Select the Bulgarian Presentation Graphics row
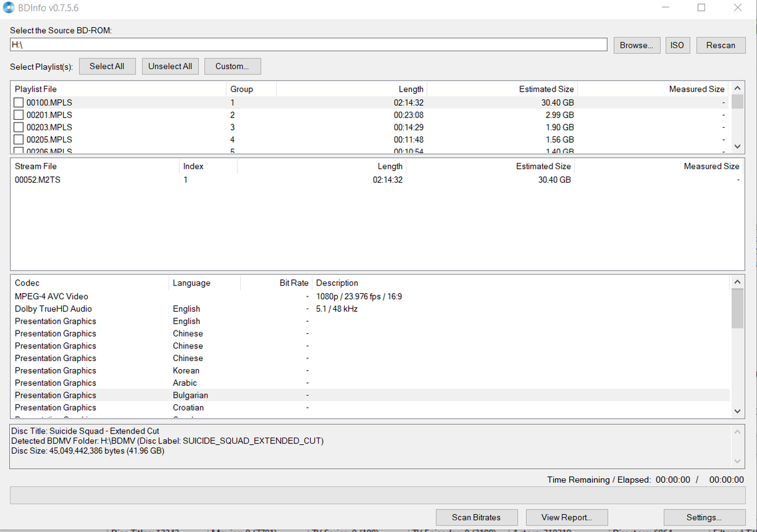 [x=371, y=395]
